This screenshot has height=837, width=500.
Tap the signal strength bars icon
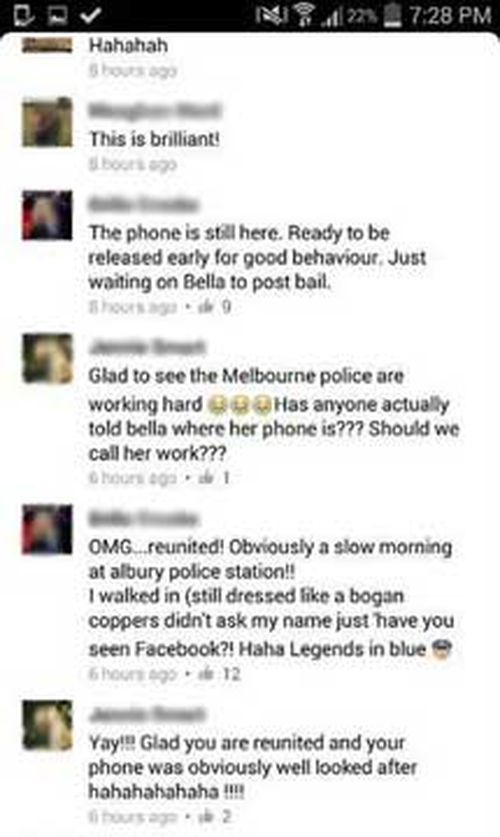click(331, 17)
